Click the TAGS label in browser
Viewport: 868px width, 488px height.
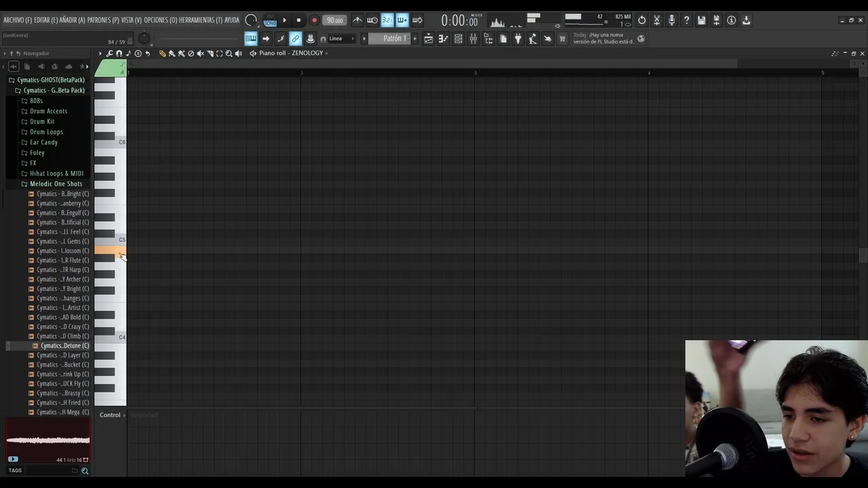point(15,470)
